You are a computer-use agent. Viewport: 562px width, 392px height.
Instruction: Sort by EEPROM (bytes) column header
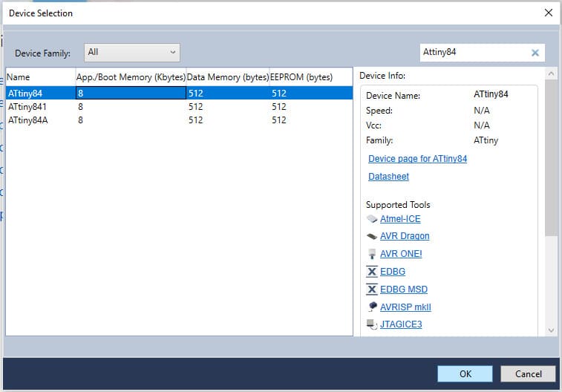click(x=310, y=77)
